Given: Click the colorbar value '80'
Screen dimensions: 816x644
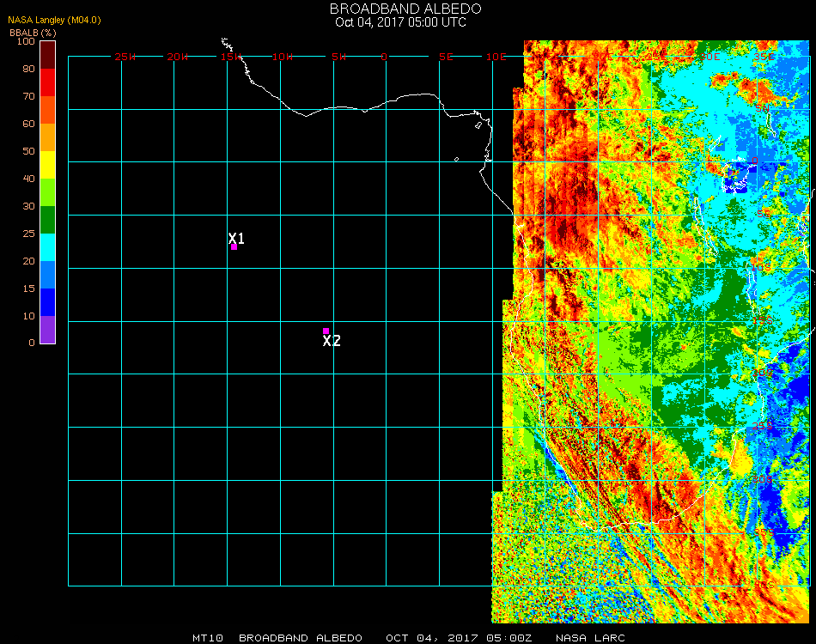Looking at the screenshot, I should (x=28, y=69).
